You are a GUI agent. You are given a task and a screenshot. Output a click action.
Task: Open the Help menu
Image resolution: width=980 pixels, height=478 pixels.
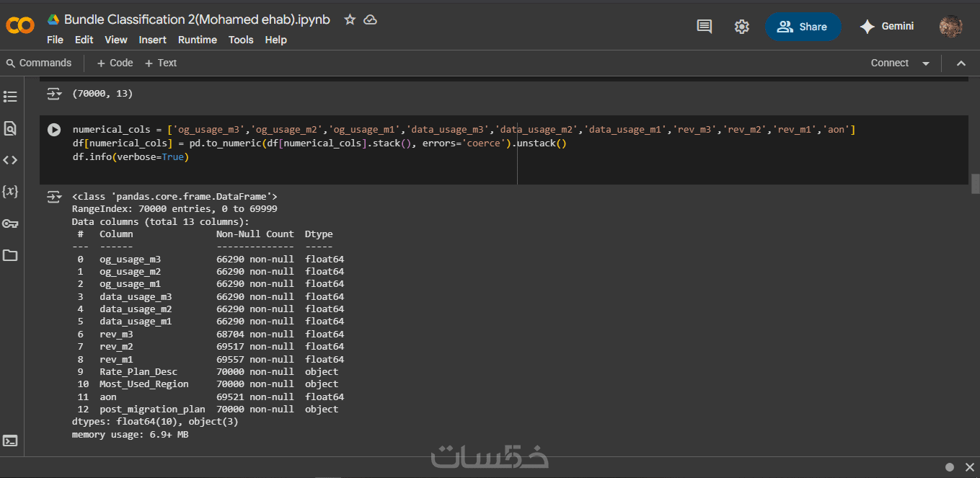pos(275,40)
